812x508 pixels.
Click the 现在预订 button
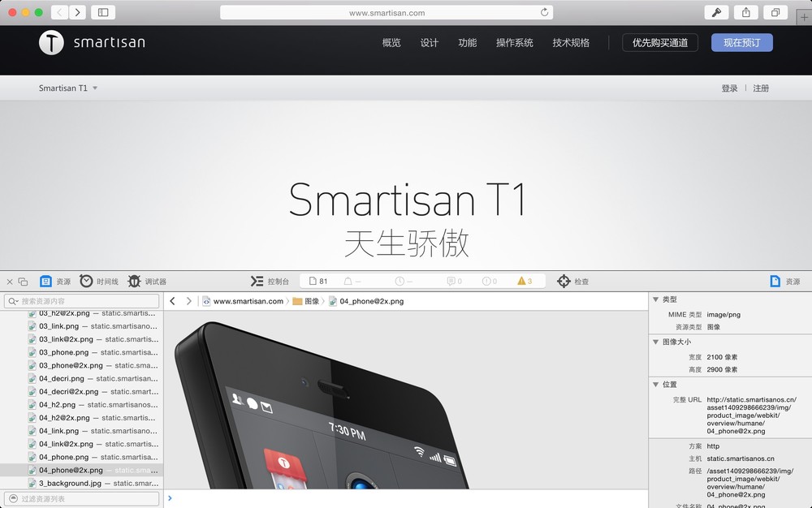(x=741, y=43)
